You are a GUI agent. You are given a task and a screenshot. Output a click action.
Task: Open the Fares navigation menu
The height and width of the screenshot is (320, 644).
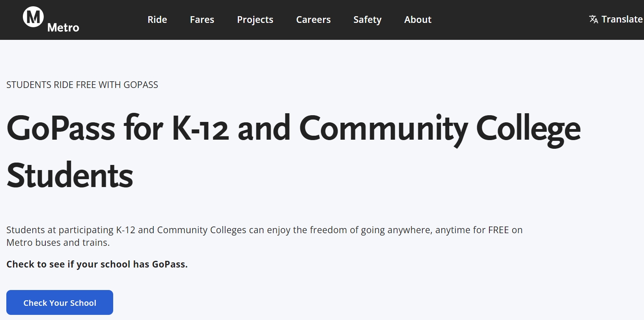point(202,20)
